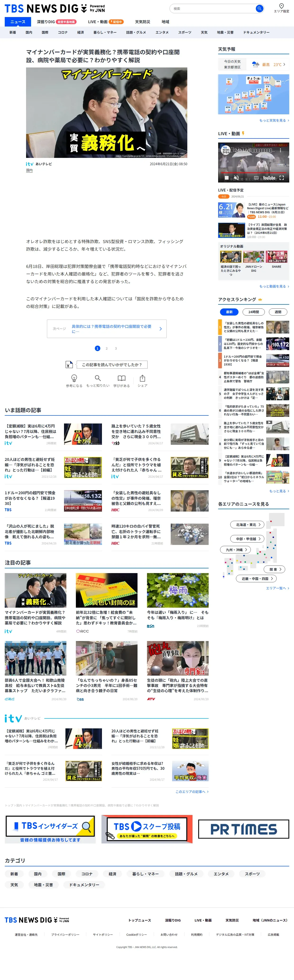Viewport: 294px width, 980px height.
Task: Switch to the ニュース main tab
Action: pyautogui.click(x=18, y=22)
